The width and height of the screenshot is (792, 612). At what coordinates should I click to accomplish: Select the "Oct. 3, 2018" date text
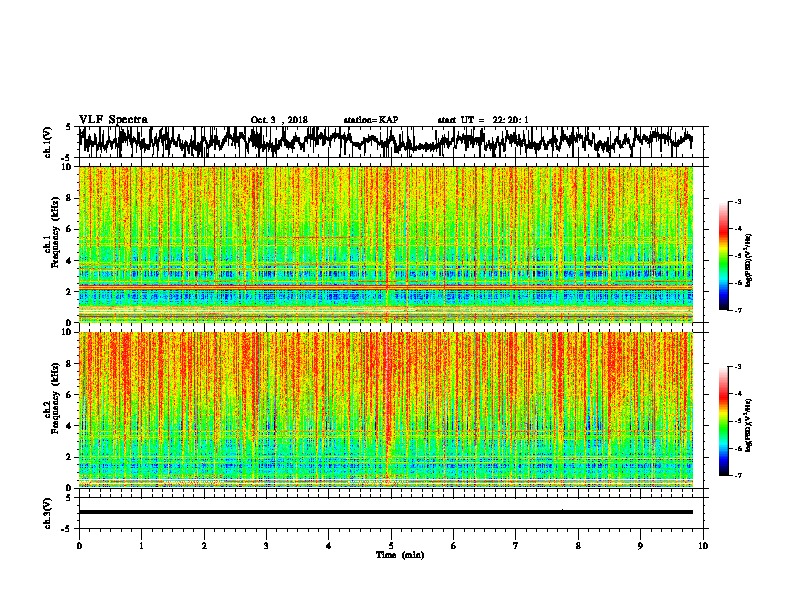pyautogui.click(x=279, y=120)
